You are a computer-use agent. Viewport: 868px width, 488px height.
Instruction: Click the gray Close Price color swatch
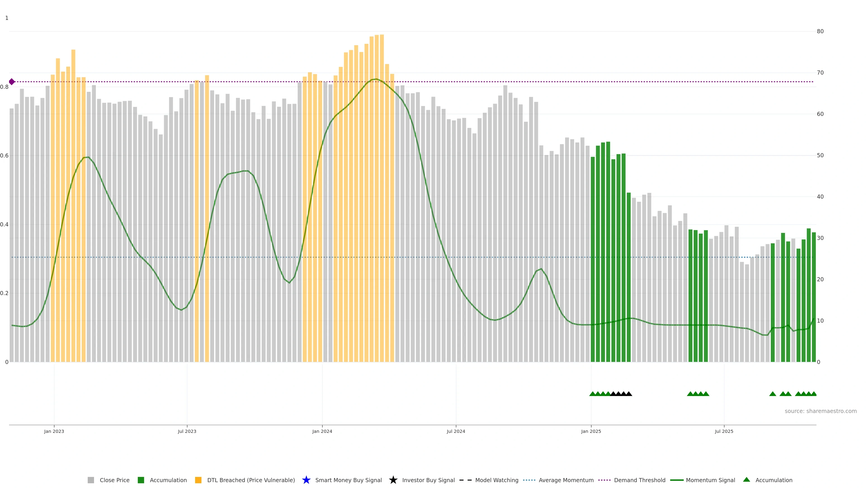point(91,480)
